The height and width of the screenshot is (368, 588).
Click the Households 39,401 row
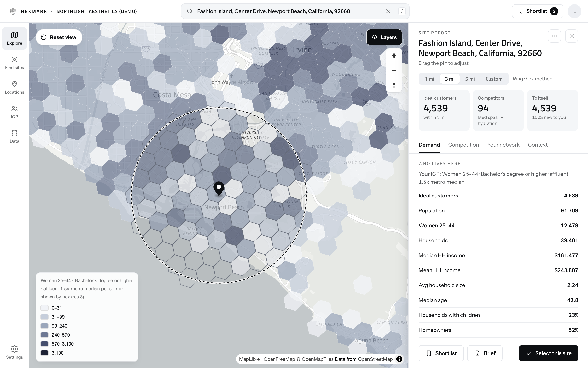coord(498,240)
